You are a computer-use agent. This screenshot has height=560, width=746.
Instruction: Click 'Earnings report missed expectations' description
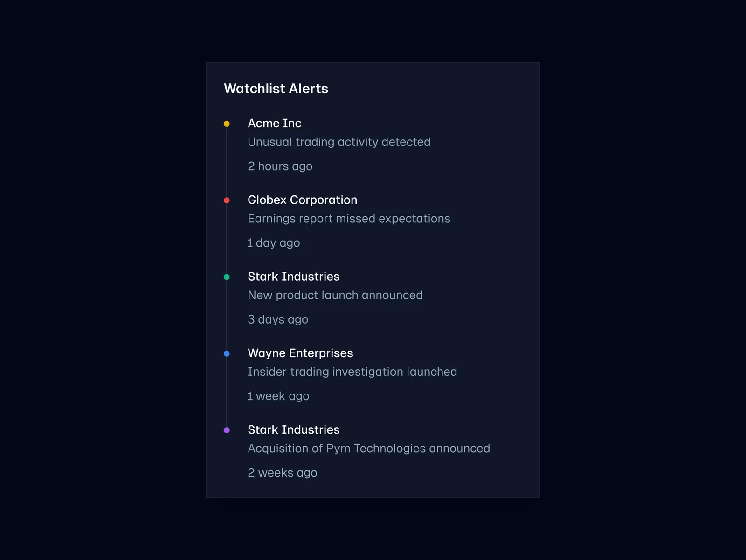(349, 219)
